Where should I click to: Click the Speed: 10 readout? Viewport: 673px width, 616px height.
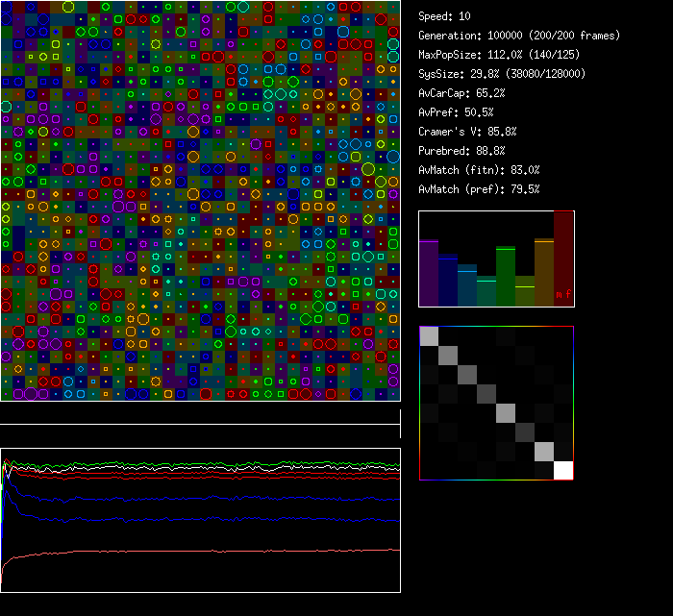tap(444, 16)
